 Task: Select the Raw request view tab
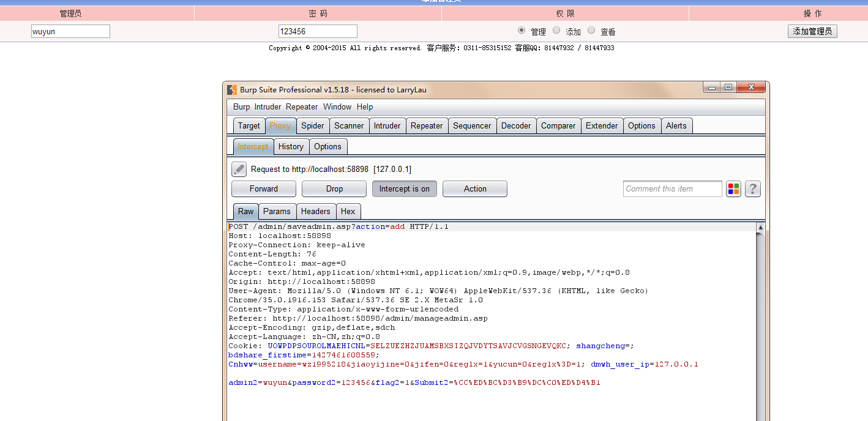coord(246,212)
